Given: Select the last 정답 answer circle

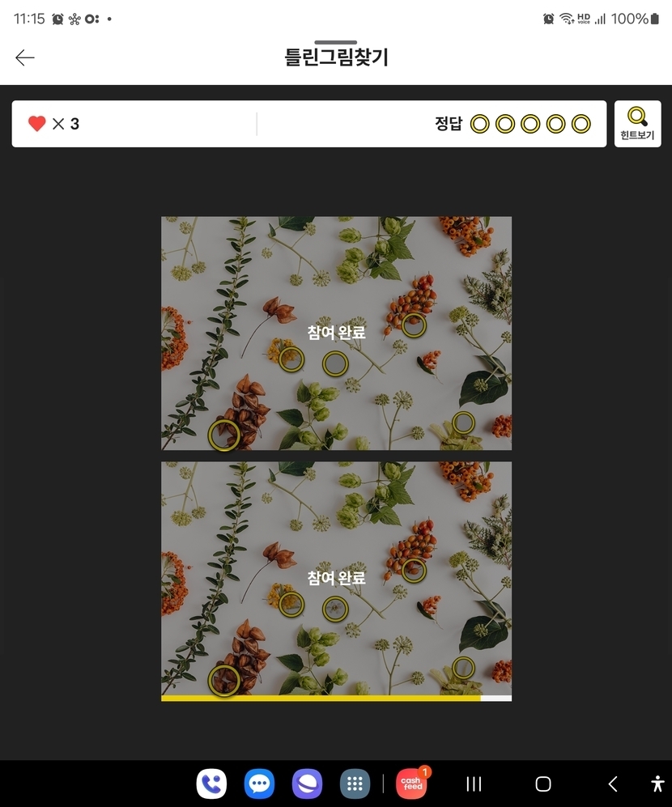Looking at the screenshot, I should [581, 124].
